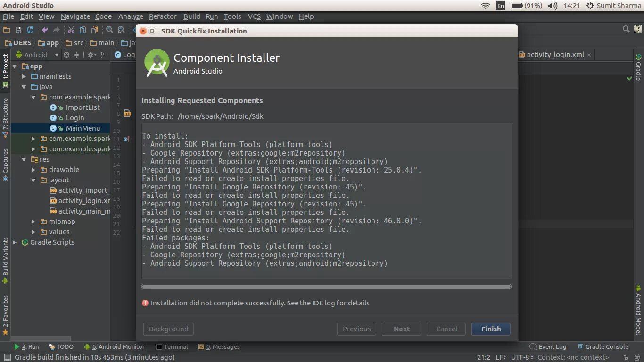644x362 pixels.
Task: Expand the mipmap folder
Action: [x=33, y=222]
